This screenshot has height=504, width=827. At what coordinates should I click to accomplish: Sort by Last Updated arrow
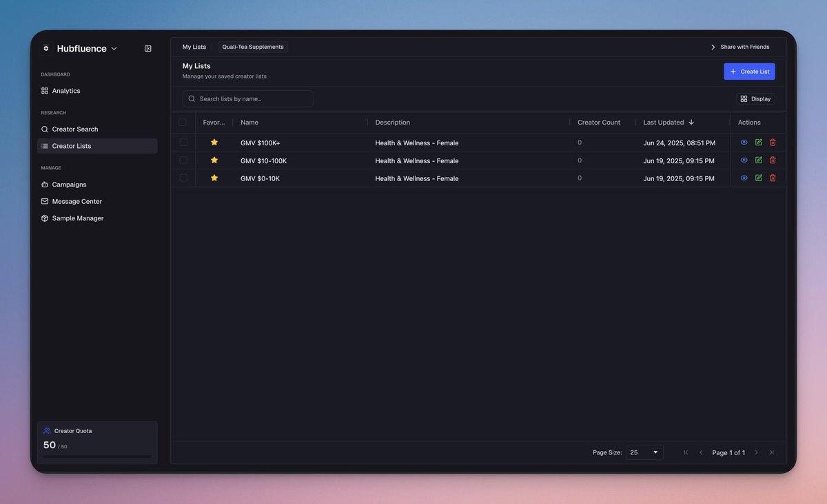(x=691, y=122)
